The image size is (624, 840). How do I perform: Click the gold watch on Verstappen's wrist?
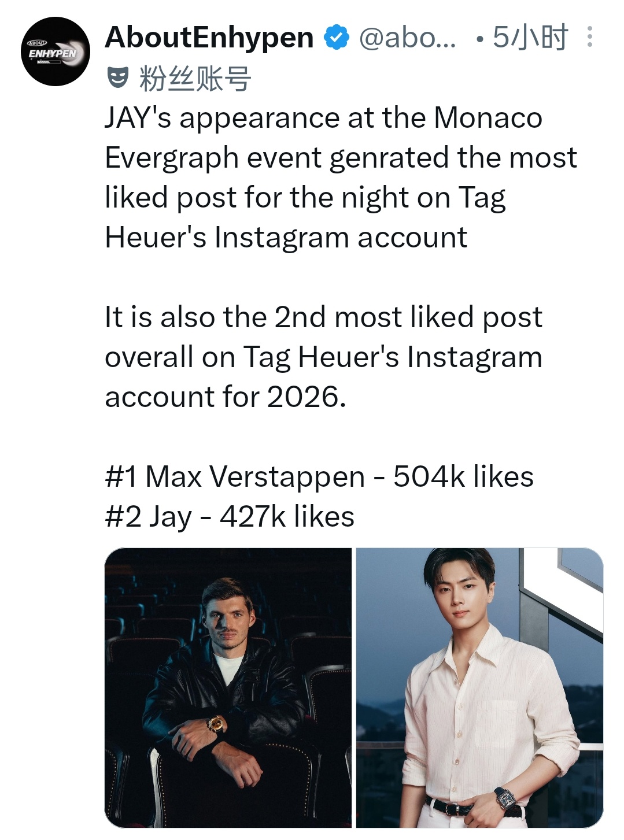coord(216,723)
